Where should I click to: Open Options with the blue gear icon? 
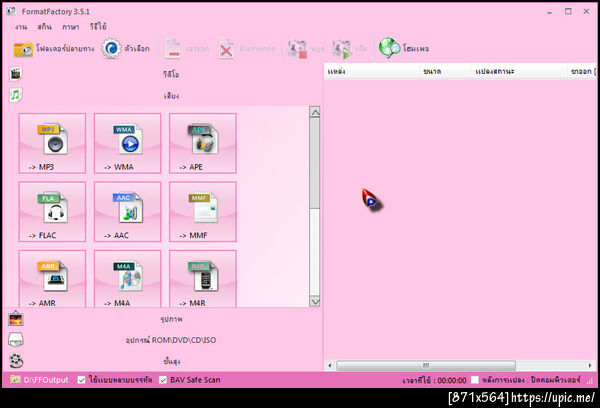(x=111, y=49)
